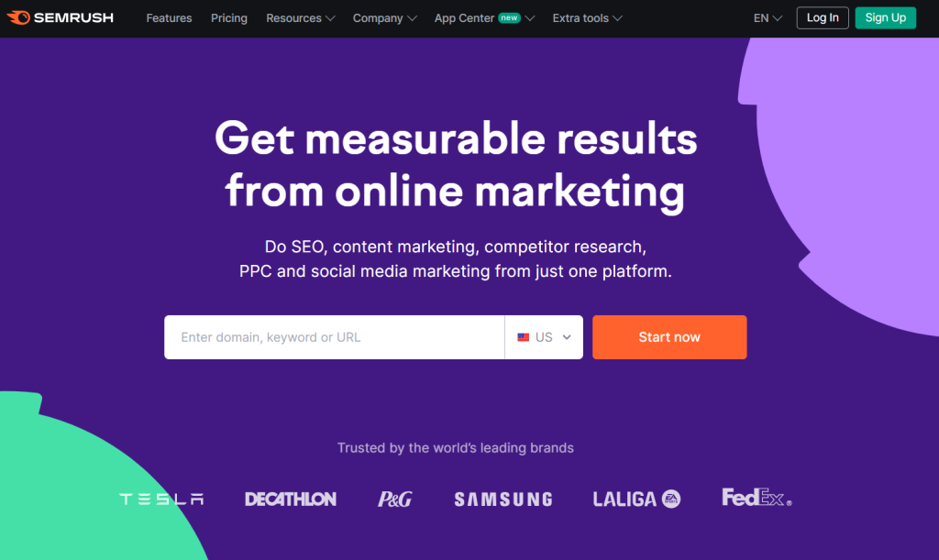The image size is (939, 560).
Task: Click the Start now button
Action: 669,336
